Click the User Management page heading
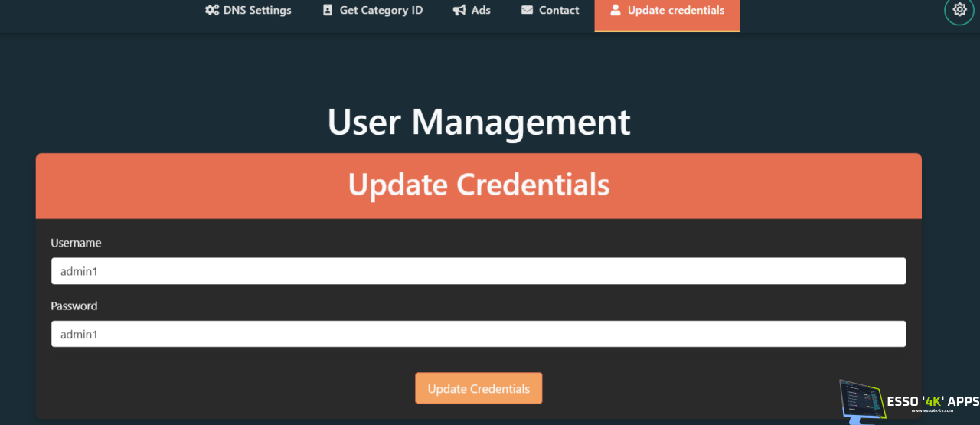 coord(479,122)
